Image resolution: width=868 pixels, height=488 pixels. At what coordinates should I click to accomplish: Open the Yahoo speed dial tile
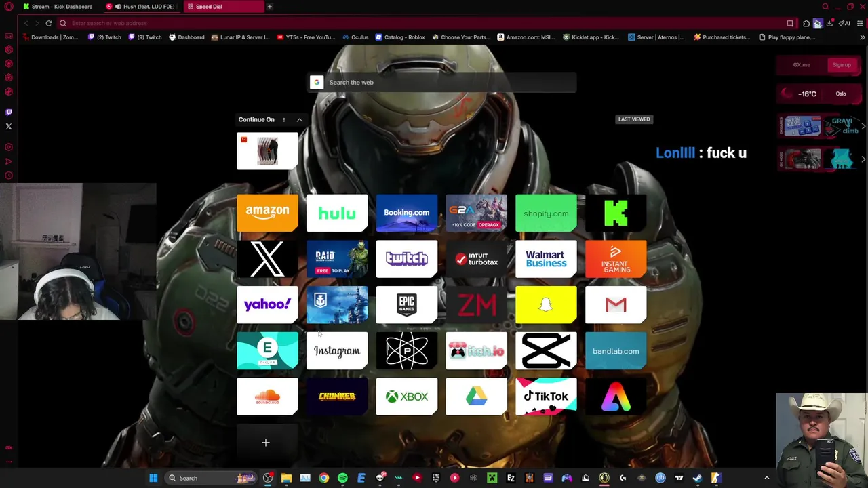coord(267,305)
